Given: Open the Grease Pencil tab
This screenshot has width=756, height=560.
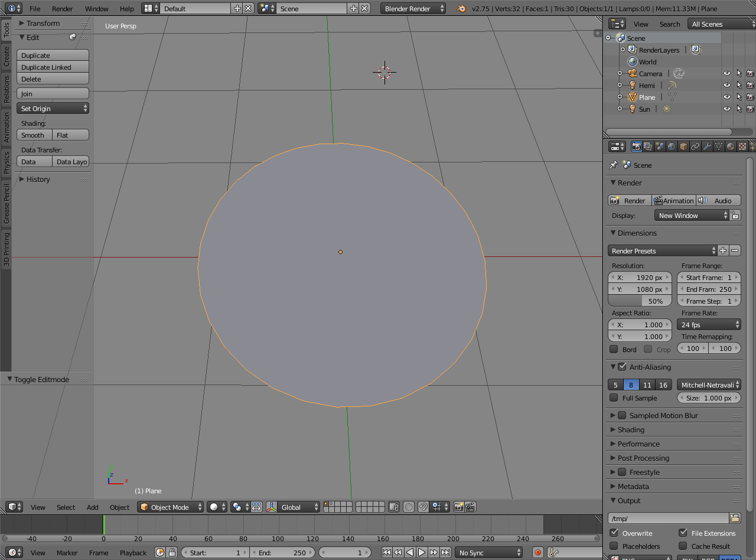Looking at the screenshot, I should coord(6,204).
